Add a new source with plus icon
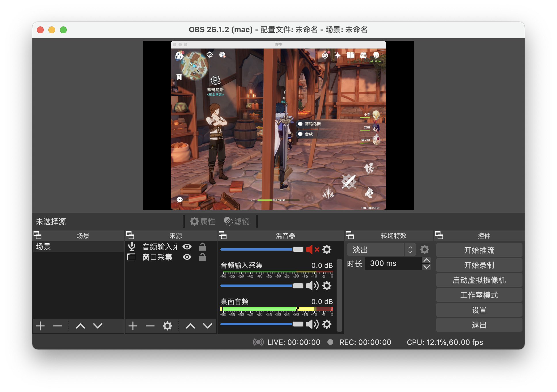 tap(133, 326)
